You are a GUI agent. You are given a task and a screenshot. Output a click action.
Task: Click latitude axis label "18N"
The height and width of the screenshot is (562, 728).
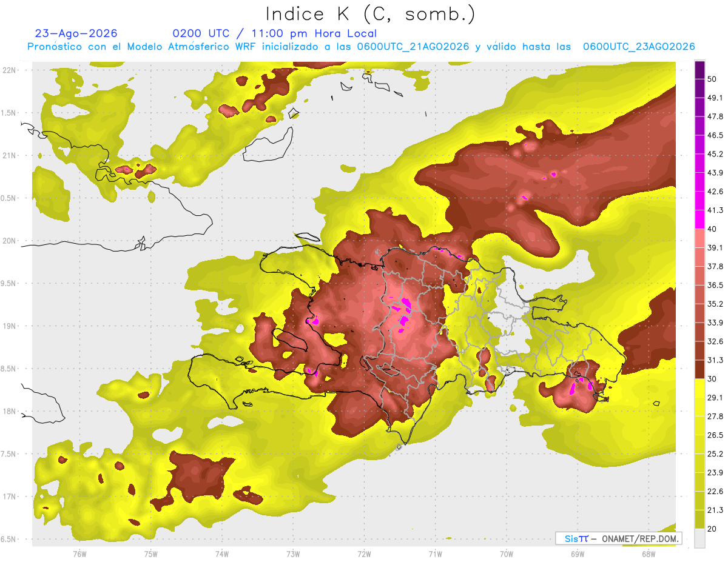(x=10, y=412)
